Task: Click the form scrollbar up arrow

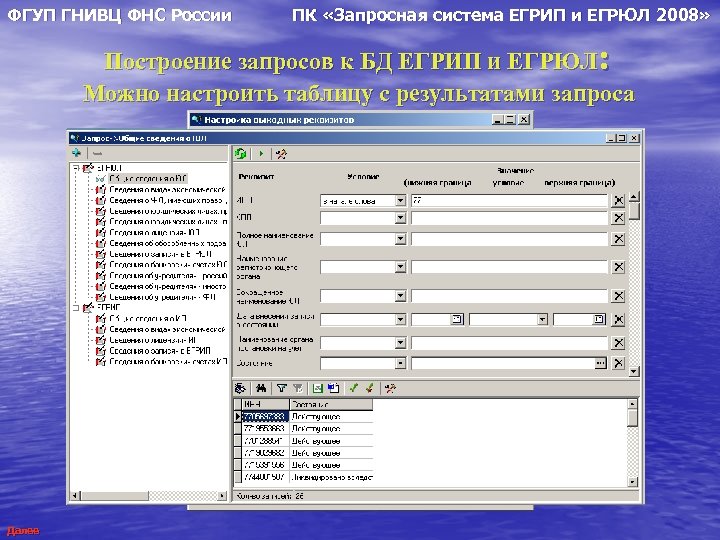Action: (634, 197)
